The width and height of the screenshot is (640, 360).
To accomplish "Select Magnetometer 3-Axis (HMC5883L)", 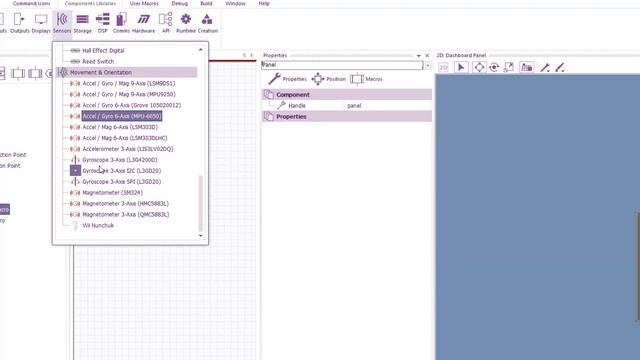I will pyautogui.click(x=125, y=204).
